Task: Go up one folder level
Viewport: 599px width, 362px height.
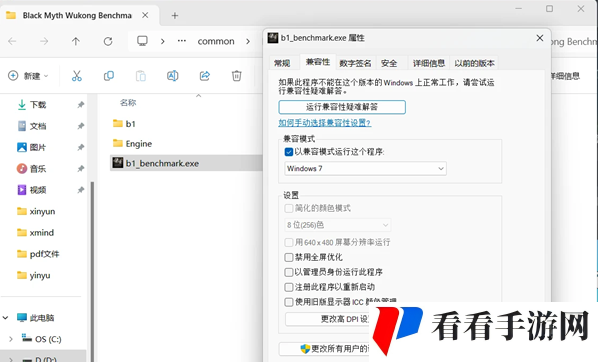Action: tap(76, 41)
